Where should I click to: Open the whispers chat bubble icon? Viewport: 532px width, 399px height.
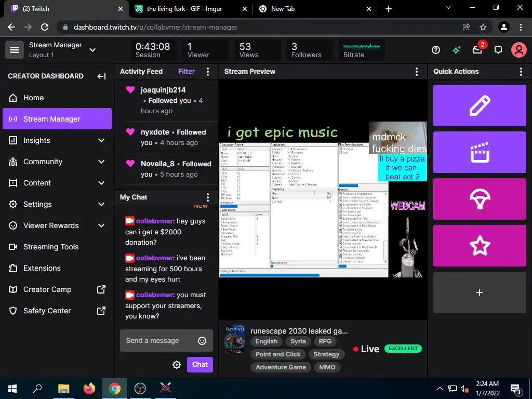click(x=498, y=50)
